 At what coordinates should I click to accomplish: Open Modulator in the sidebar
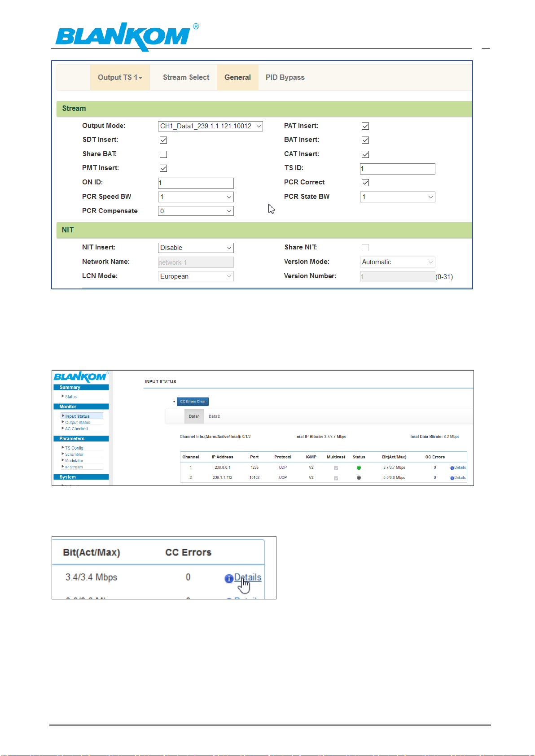point(74,461)
